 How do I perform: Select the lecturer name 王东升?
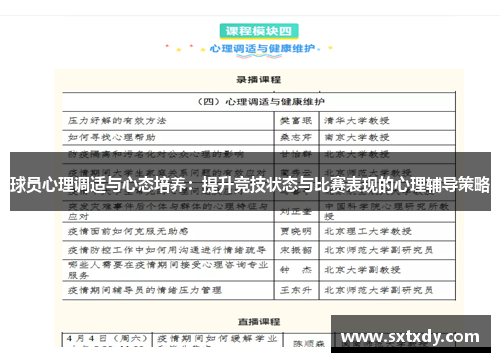[x=296, y=290]
